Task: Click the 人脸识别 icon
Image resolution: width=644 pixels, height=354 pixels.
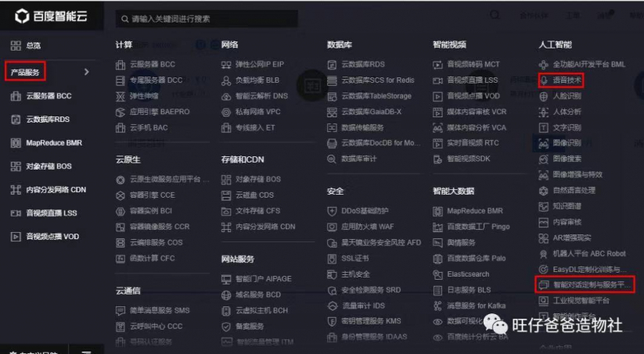Action: pyautogui.click(x=543, y=96)
